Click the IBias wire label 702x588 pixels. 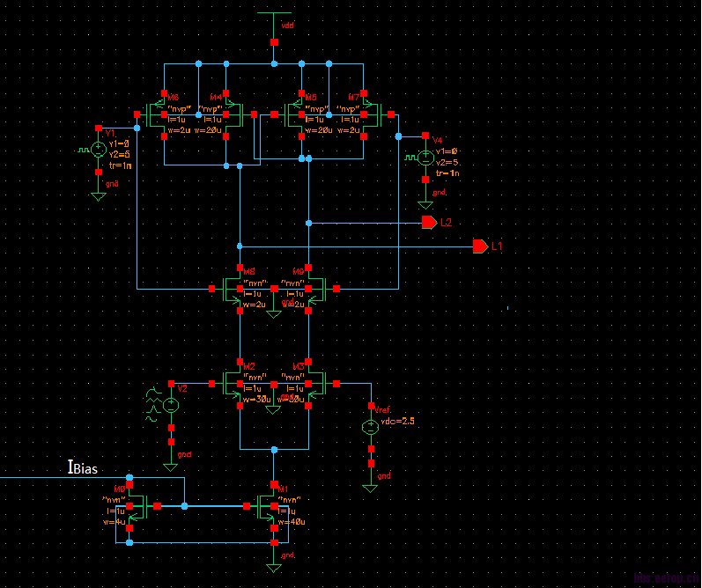[x=83, y=467]
